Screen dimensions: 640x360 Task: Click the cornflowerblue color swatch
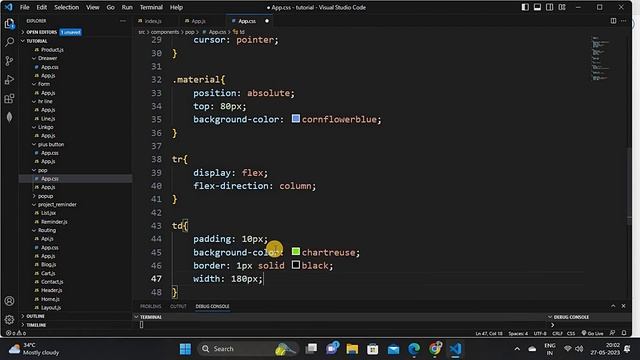coord(296,119)
